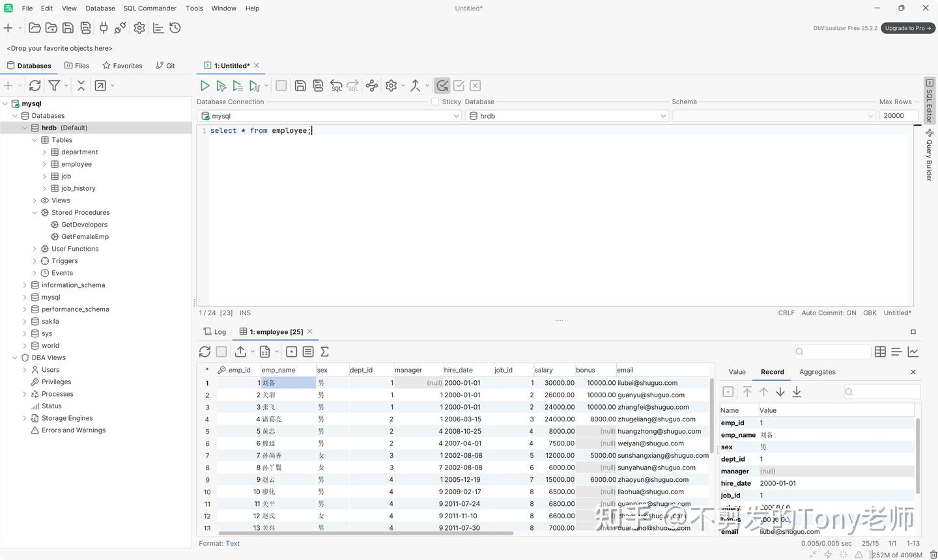Click the Max Rows input field
Viewport: 938px width, 560px height.
coord(898,116)
